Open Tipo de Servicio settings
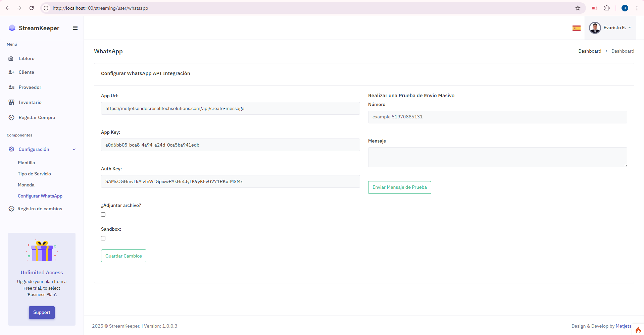644x335 pixels. pos(34,174)
